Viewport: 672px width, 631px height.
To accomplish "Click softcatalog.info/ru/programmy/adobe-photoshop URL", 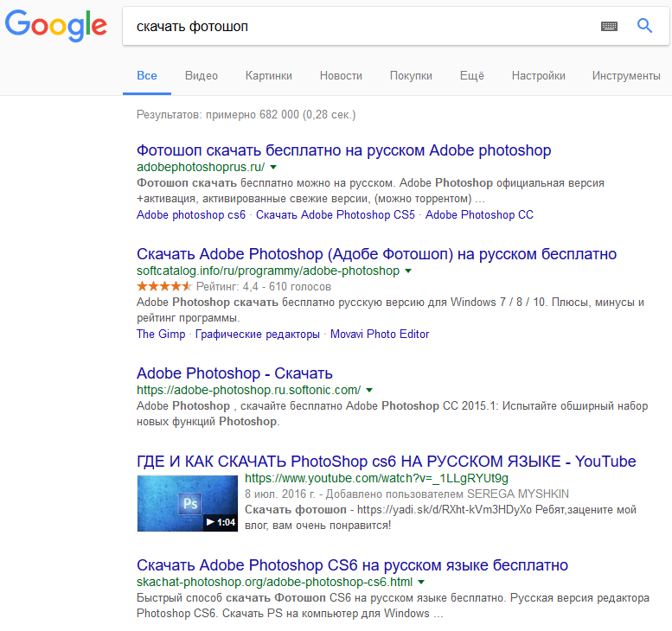I will (268, 271).
